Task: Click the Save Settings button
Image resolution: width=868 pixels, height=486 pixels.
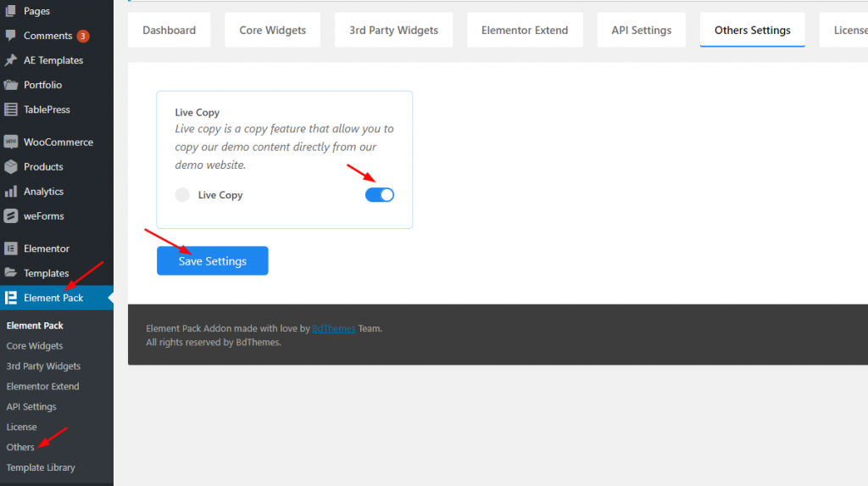Action: click(x=213, y=260)
